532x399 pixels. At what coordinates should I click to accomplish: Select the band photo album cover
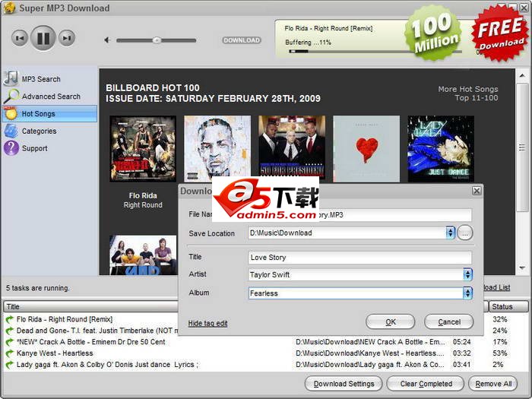[143, 255]
